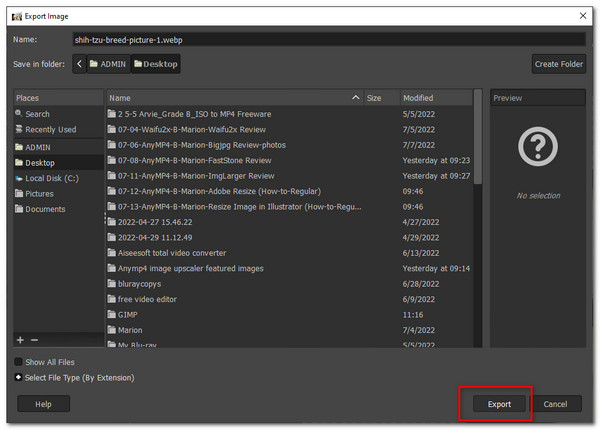600x430 pixels.
Task: Select the ADMIN path bar button
Action: click(108, 64)
